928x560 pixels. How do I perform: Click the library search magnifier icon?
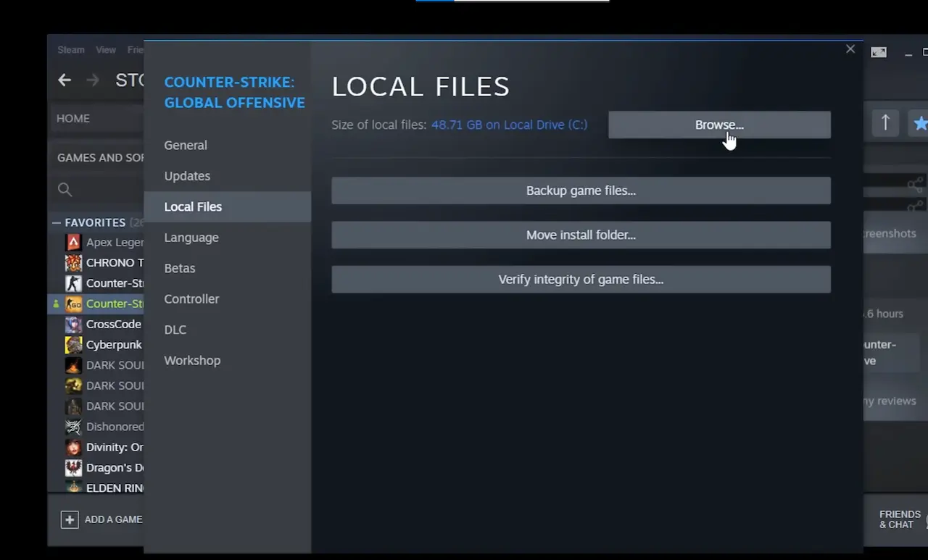(65, 190)
